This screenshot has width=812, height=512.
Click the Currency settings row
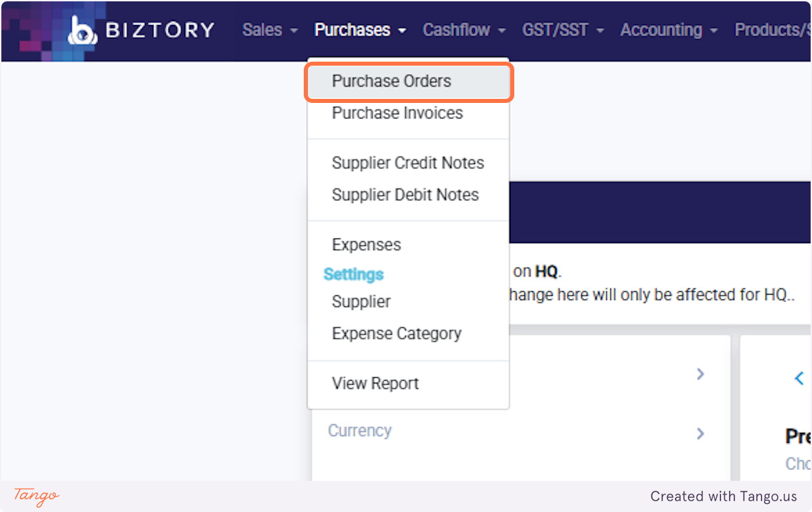tap(521, 431)
